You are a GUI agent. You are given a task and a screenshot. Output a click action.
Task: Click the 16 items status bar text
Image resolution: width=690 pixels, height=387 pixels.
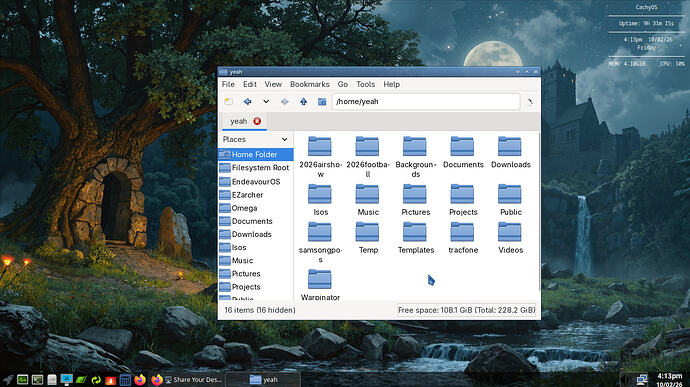(260, 310)
